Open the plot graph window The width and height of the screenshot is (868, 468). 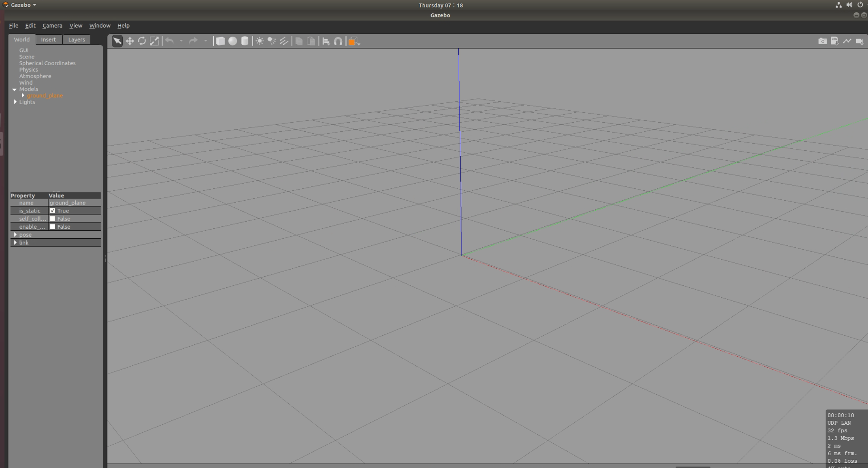847,41
